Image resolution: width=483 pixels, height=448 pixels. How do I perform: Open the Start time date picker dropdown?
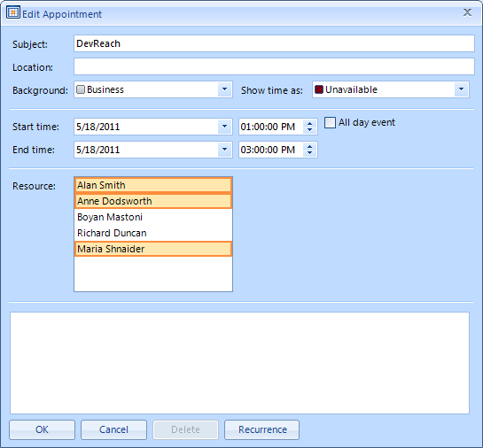224,127
